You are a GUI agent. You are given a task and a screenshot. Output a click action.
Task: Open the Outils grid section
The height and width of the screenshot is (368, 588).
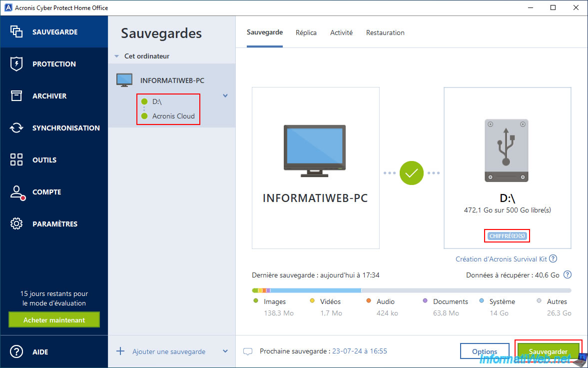click(x=54, y=159)
